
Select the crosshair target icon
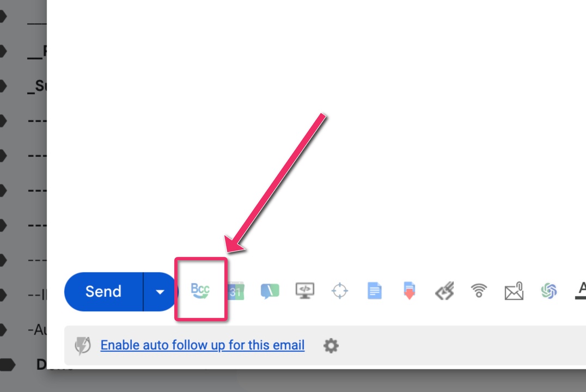[340, 291]
